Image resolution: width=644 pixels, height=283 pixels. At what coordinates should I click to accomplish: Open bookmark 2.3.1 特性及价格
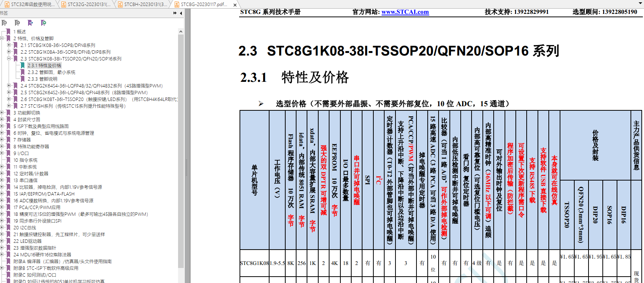click(44, 65)
